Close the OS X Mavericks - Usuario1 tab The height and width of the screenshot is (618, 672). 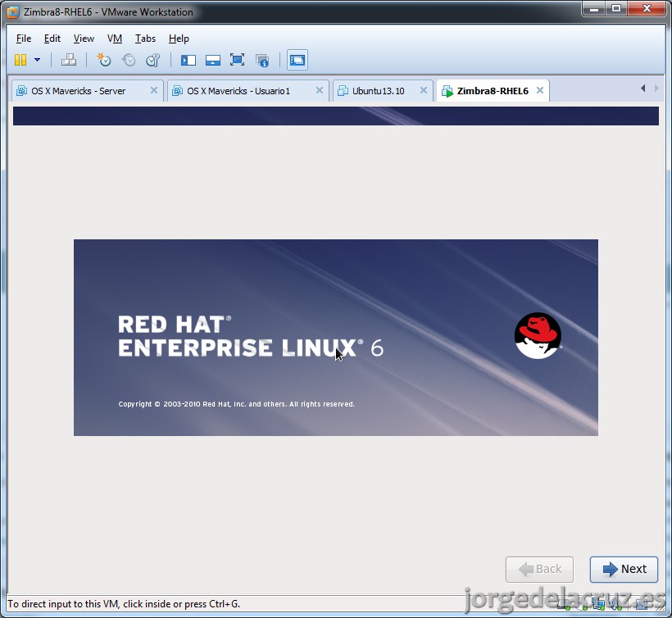point(320,90)
